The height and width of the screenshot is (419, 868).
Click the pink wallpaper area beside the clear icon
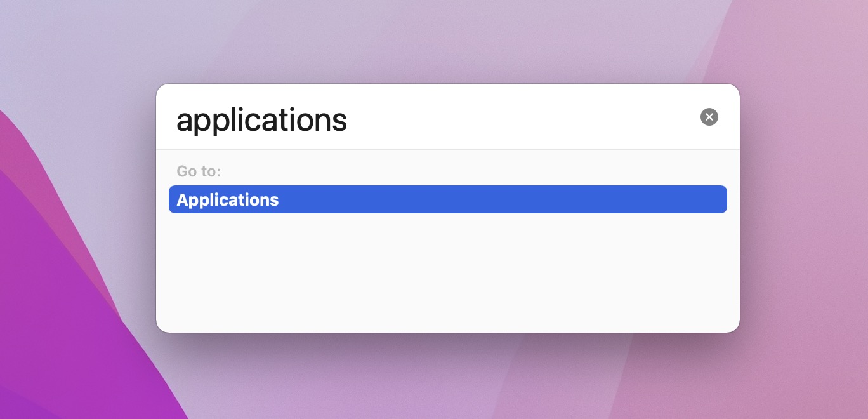pyautogui.click(x=799, y=117)
